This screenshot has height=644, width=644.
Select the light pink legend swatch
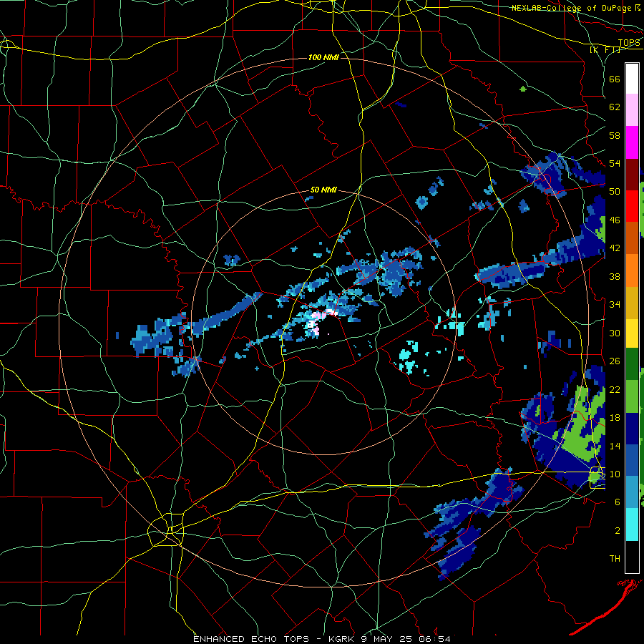point(632,110)
